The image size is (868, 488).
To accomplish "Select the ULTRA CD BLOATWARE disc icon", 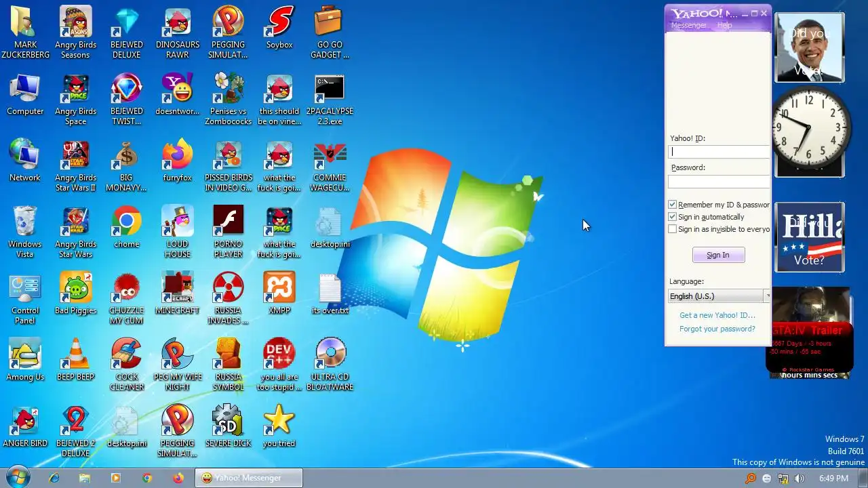I will [330, 365].
